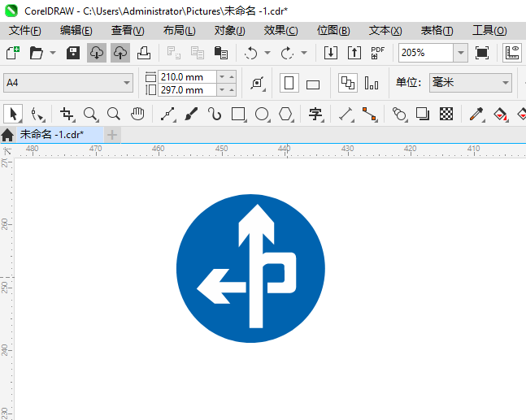This screenshot has height=420, width=526.
Task: Click the page frame settings icon
Action: point(257,83)
